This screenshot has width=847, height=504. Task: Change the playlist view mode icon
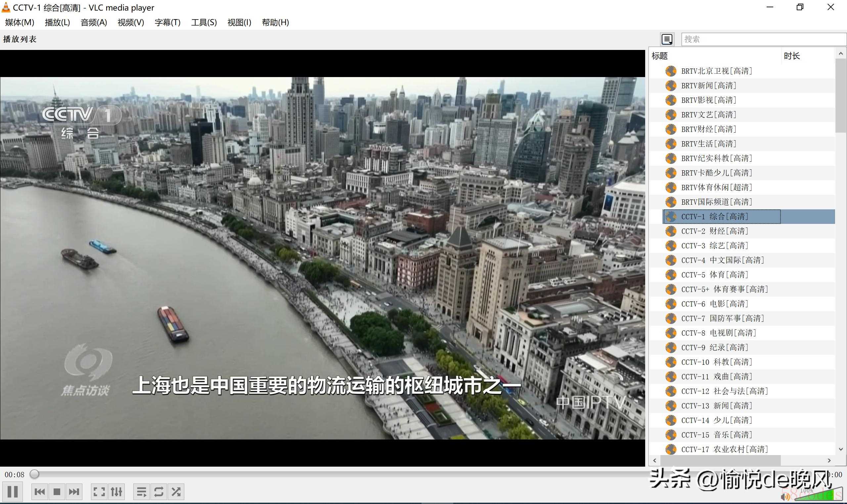pyautogui.click(x=667, y=39)
